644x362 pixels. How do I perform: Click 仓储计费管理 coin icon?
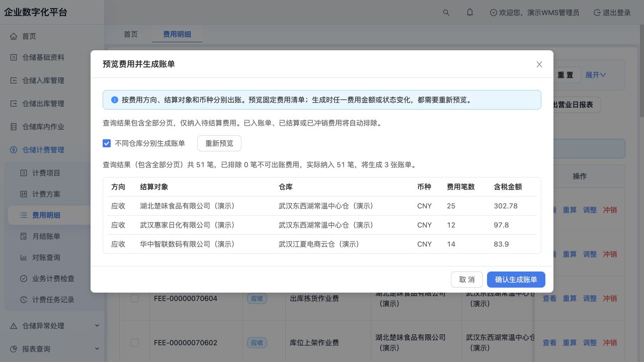(14, 150)
